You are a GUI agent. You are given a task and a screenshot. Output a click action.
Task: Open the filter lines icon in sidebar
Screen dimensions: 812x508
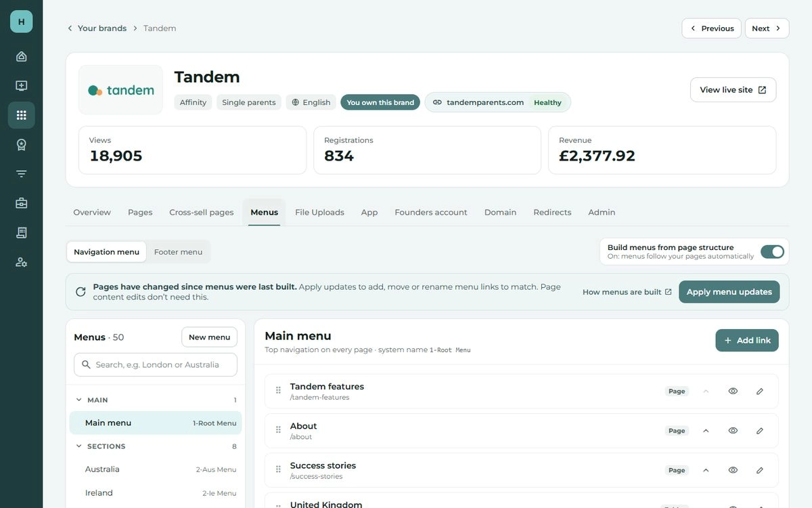pos(21,174)
